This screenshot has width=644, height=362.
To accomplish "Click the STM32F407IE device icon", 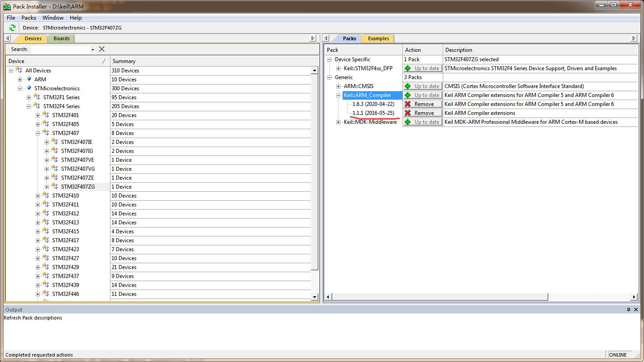I will pos(55,142).
